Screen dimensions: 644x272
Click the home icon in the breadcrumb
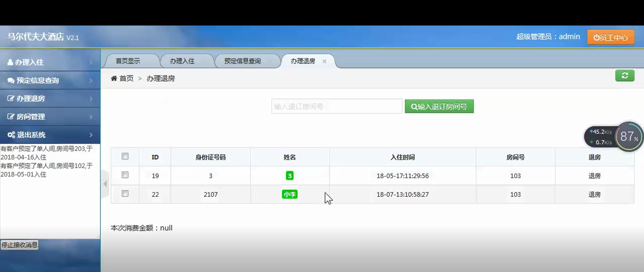(114, 78)
